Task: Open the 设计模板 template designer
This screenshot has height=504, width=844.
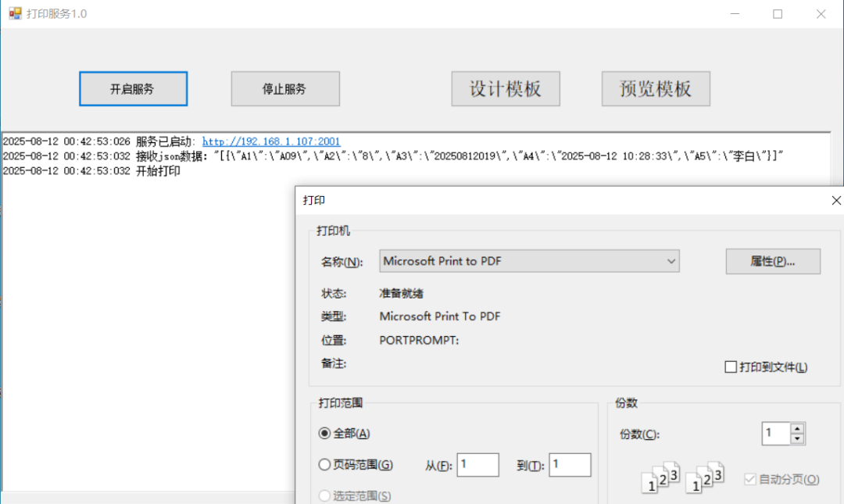Action: point(506,89)
